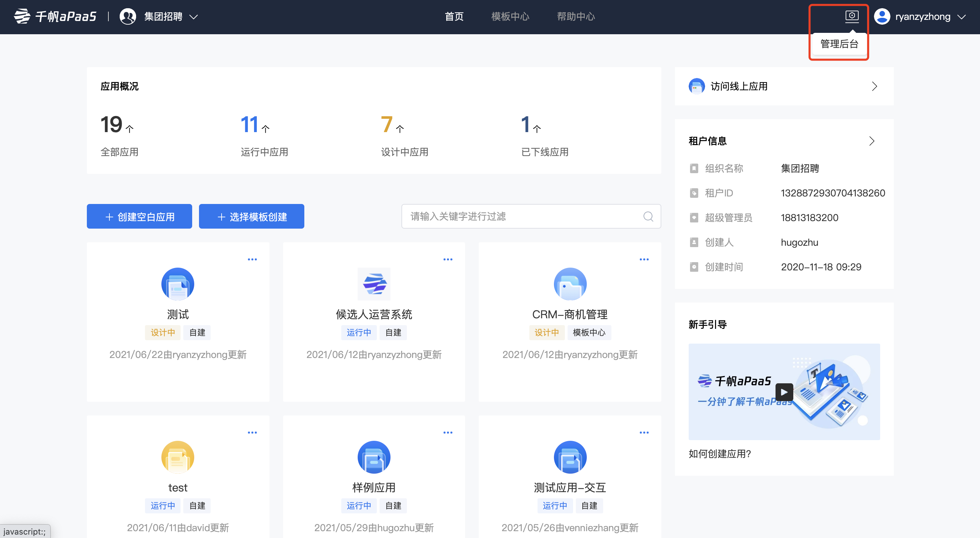Expand 租户信息 details chevron
This screenshot has height=538, width=980.
pyautogui.click(x=872, y=141)
